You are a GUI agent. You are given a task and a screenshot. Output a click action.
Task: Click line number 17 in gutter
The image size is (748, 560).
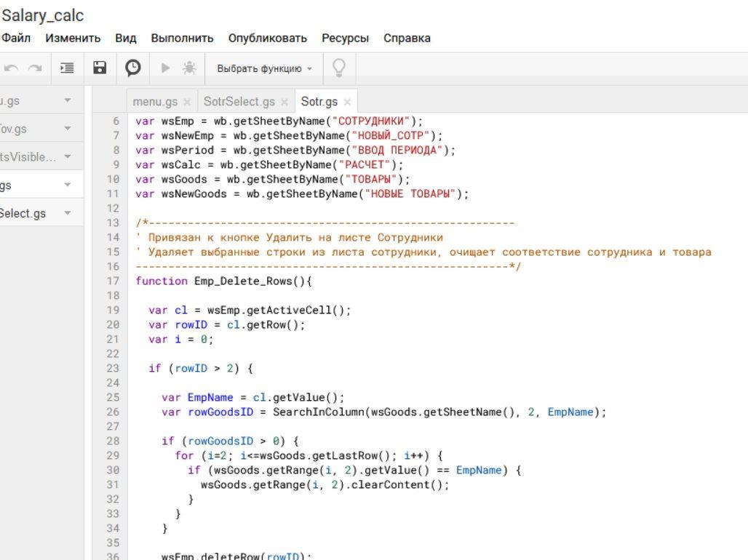click(113, 281)
